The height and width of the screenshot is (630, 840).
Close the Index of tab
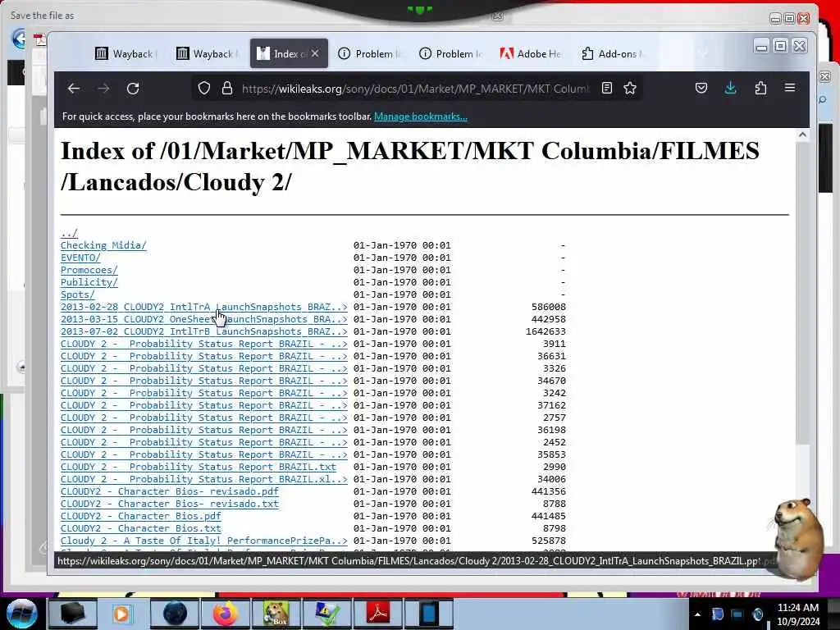(315, 53)
